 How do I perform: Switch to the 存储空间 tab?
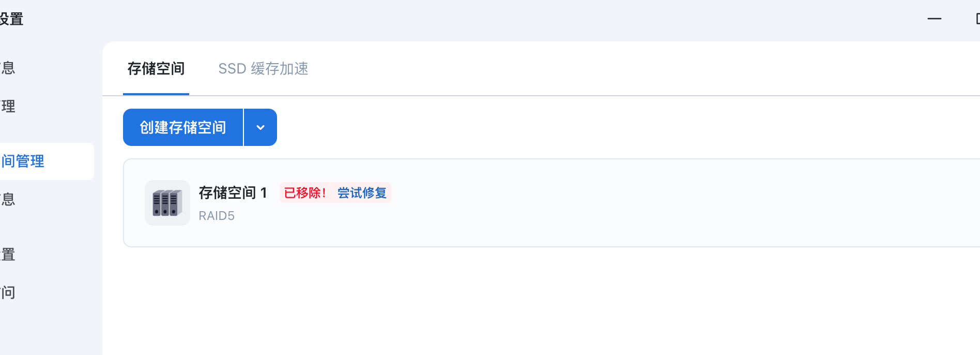click(x=156, y=69)
